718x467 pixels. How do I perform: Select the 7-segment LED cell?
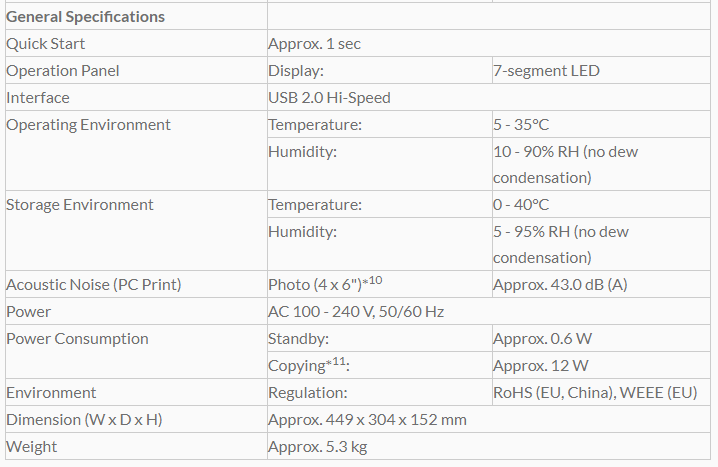(x=546, y=71)
